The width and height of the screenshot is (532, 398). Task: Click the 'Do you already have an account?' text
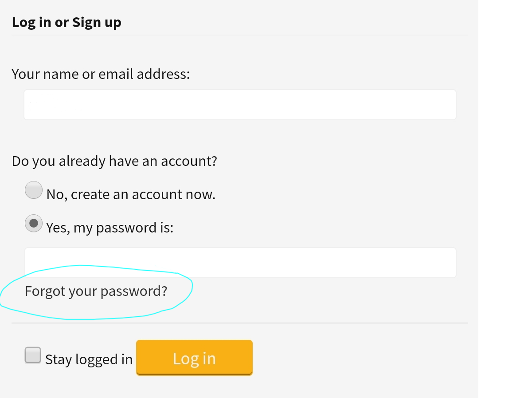114,161
